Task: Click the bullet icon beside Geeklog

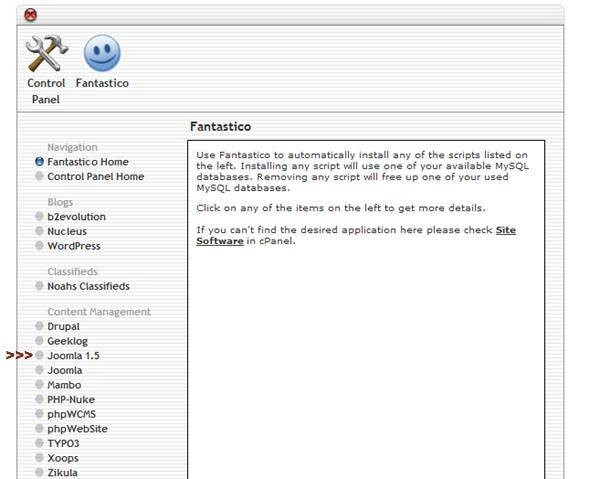Action: coord(39,341)
